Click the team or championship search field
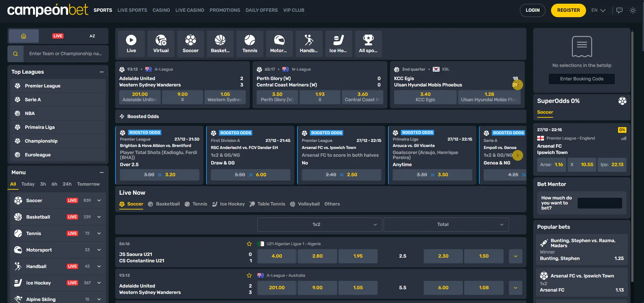The height and width of the screenshot is (303, 644). [x=65, y=54]
